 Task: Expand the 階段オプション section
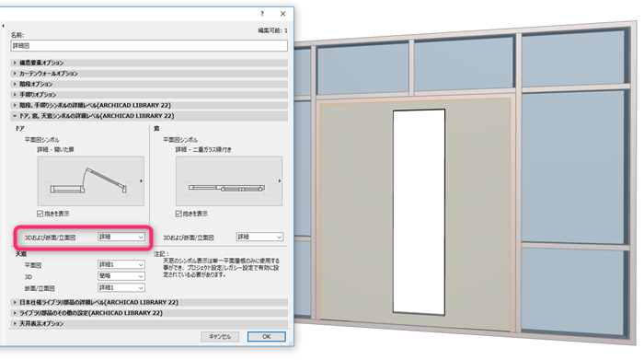pyautogui.click(x=149, y=85)
